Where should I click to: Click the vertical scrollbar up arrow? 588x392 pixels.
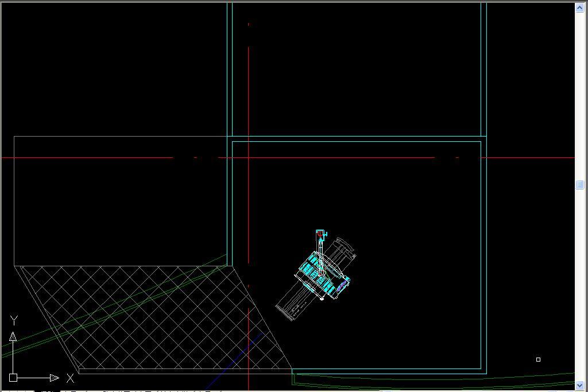579,7
